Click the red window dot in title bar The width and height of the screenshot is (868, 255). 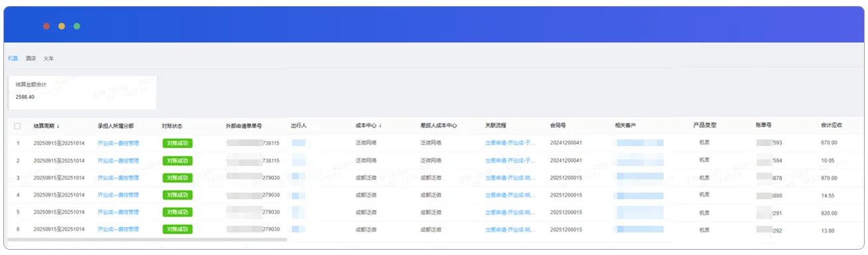46,26
